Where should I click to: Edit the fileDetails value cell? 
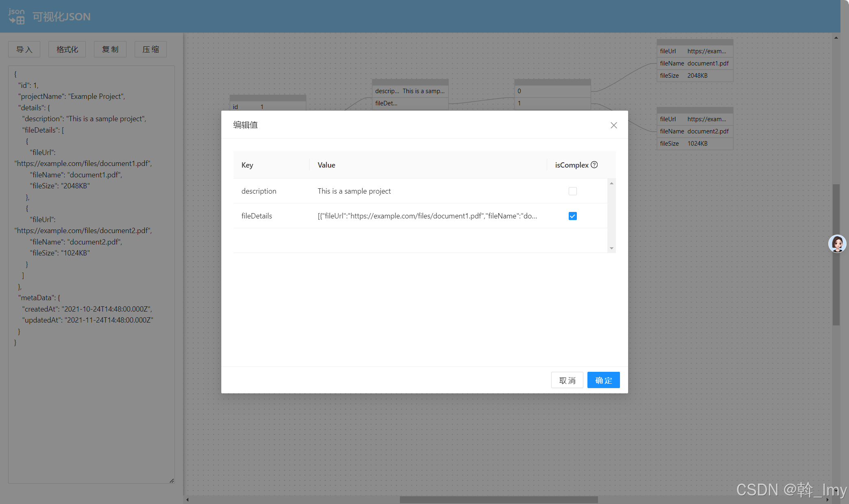427,216
